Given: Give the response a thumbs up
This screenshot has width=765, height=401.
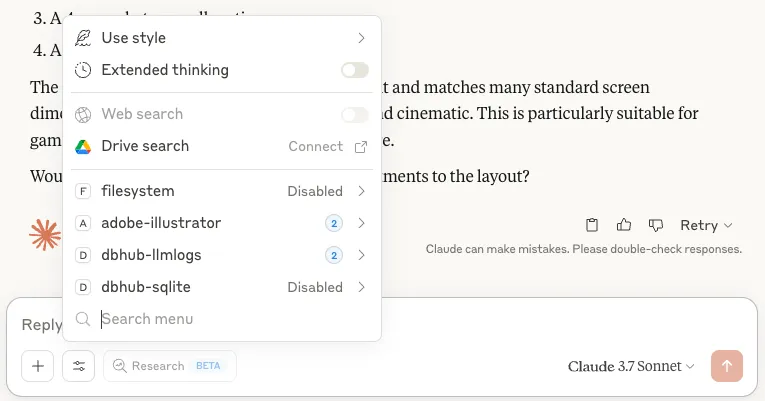Looking at the screenshot, I should [624, 225].
